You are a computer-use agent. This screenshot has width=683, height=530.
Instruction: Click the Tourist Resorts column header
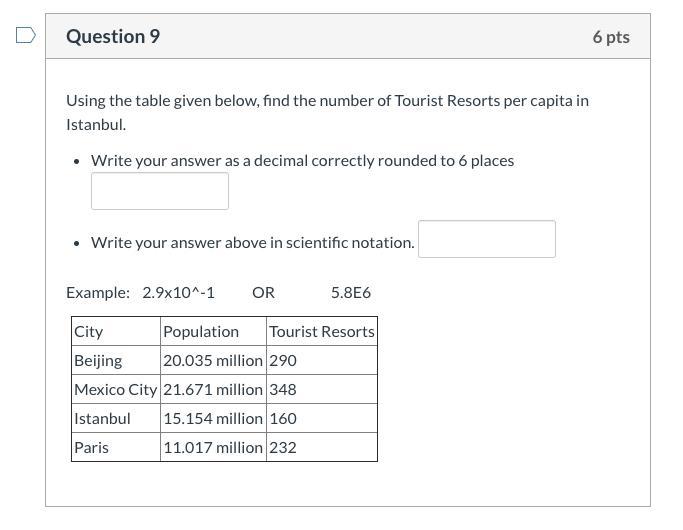(x=321, y=331)
